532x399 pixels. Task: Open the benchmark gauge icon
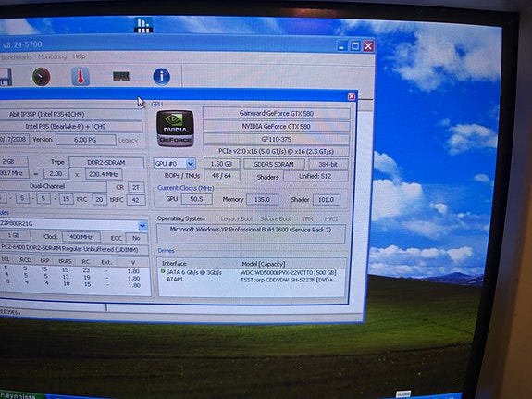point(42,77)
